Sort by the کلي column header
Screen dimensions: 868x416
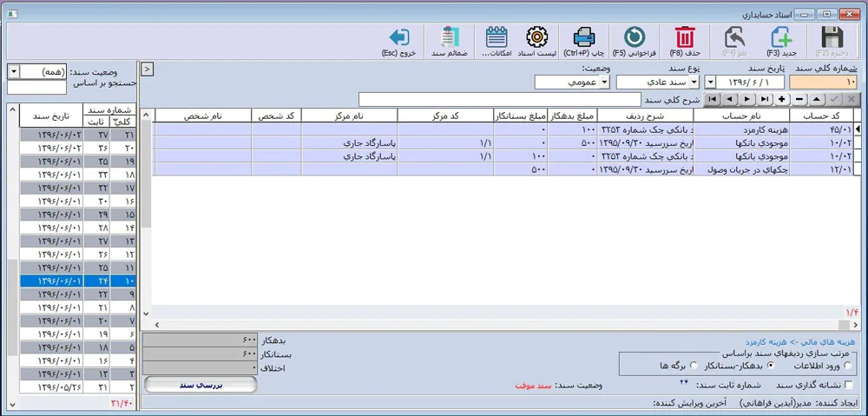(x=123, y=122)
